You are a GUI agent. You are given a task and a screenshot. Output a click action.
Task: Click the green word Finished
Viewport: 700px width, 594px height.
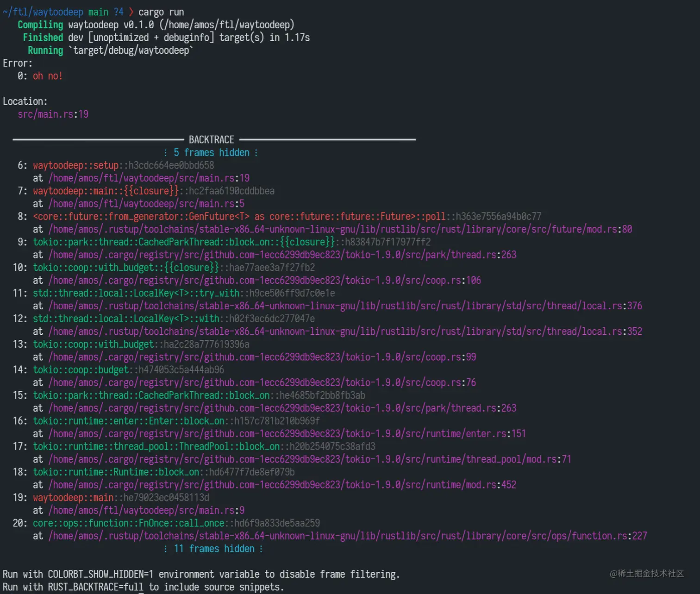coord(43,38)
